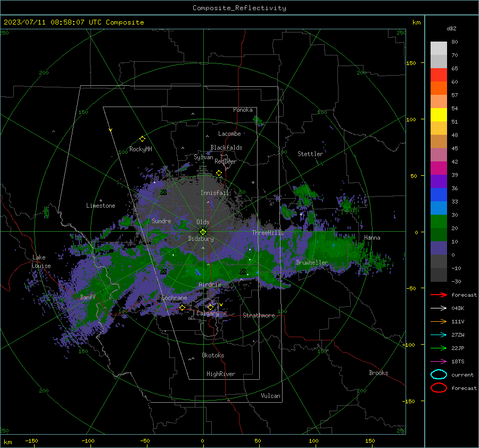This screenshot has width=479, height=448.
Task: Click the -150 tick on bottom axis
Action: coord(31,441)
